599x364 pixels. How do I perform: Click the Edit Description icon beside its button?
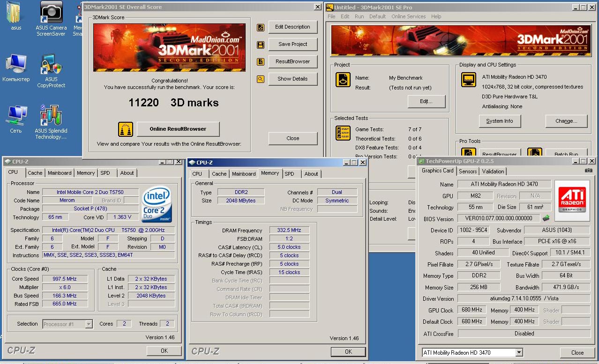pos(261,27)
